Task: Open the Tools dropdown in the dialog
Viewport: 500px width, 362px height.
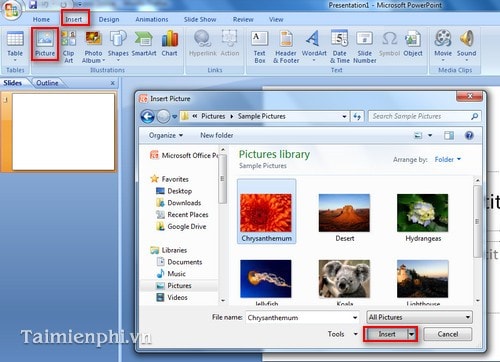Action: (x=342, y=334)
